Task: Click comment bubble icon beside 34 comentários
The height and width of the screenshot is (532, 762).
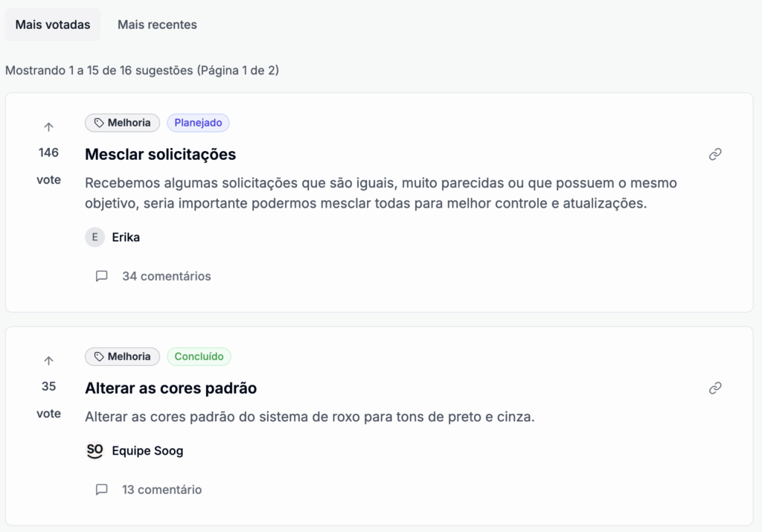Action: coord(102,276)
